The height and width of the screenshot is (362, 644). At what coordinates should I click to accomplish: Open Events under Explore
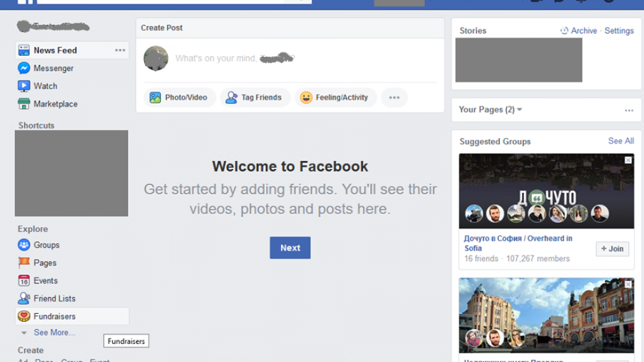(x=46, y=281)
